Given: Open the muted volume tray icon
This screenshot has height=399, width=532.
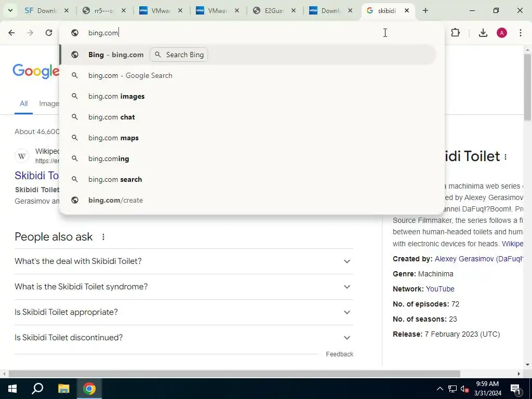Looking at the screenshot, I should click(x=464, y=389).
